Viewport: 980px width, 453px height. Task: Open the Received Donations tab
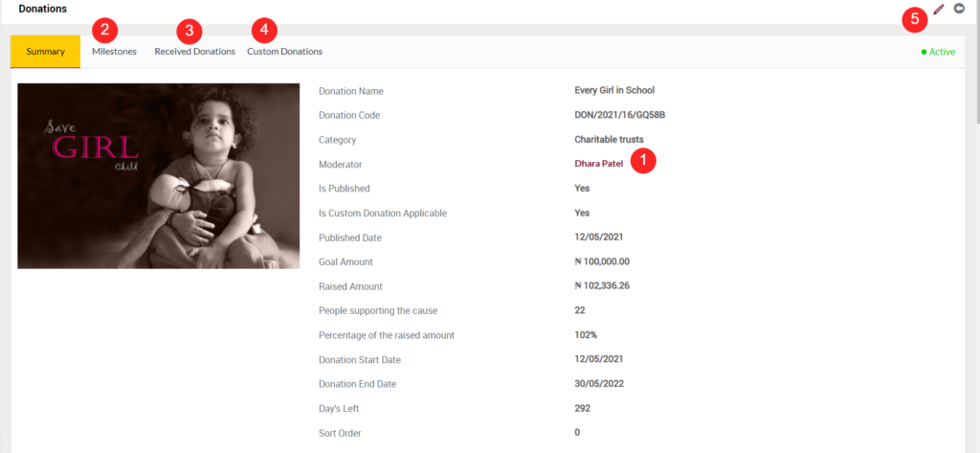tap(195, 52)
